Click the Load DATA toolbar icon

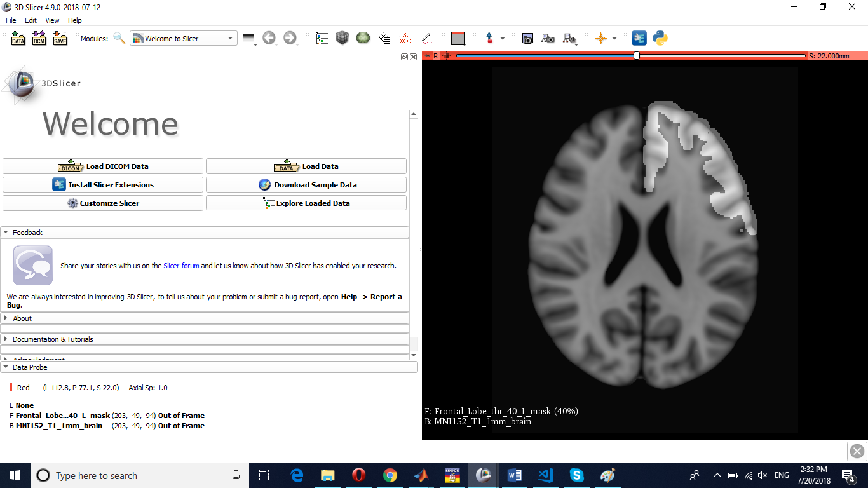click(18, 39)
